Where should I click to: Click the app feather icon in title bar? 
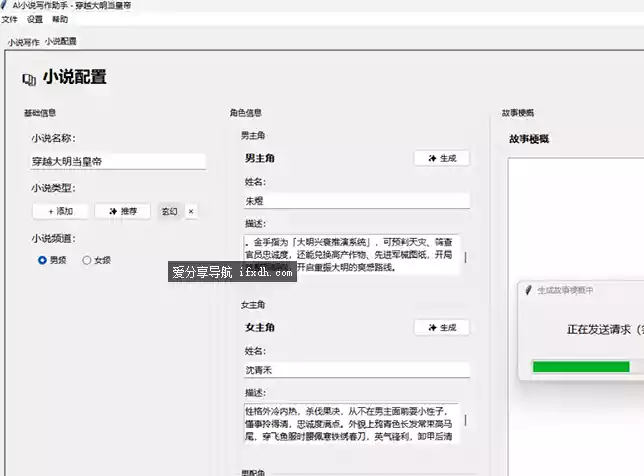4,5
